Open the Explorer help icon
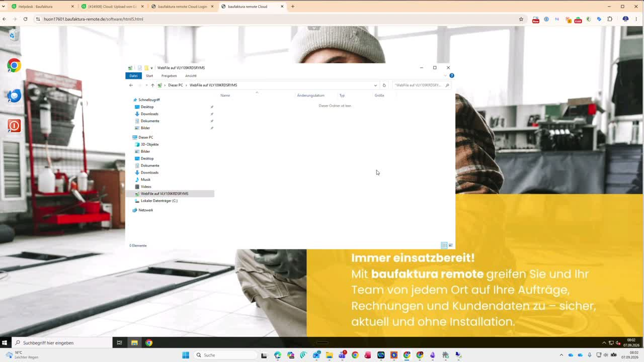This screenshot has width=644, height=362. tap(452, 75)
